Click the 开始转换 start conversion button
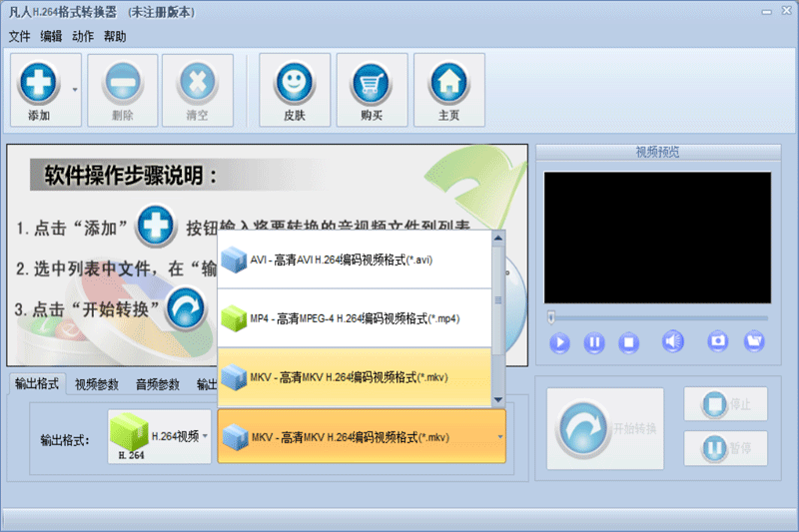799x532 pixels. tap(605, 428)
